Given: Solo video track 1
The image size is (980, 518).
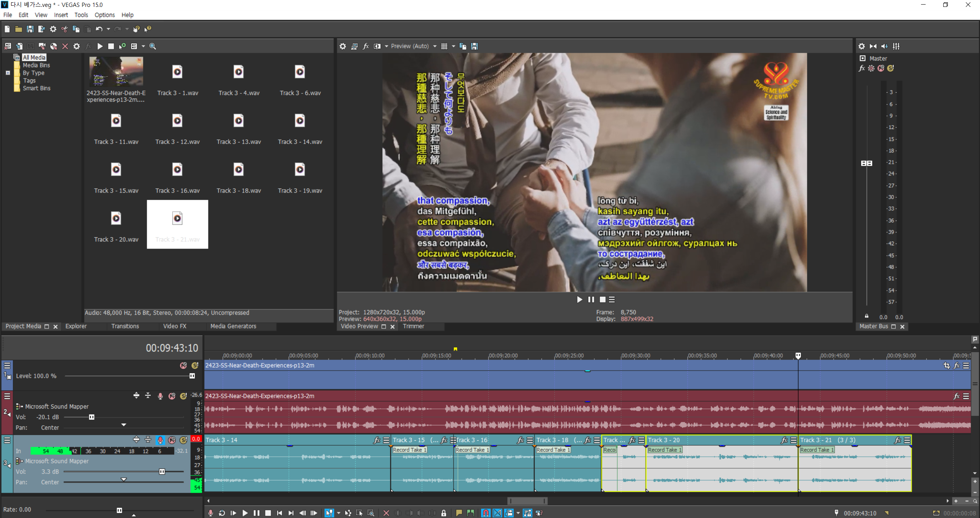Looking at the screenshot, I should pos(195,366).
